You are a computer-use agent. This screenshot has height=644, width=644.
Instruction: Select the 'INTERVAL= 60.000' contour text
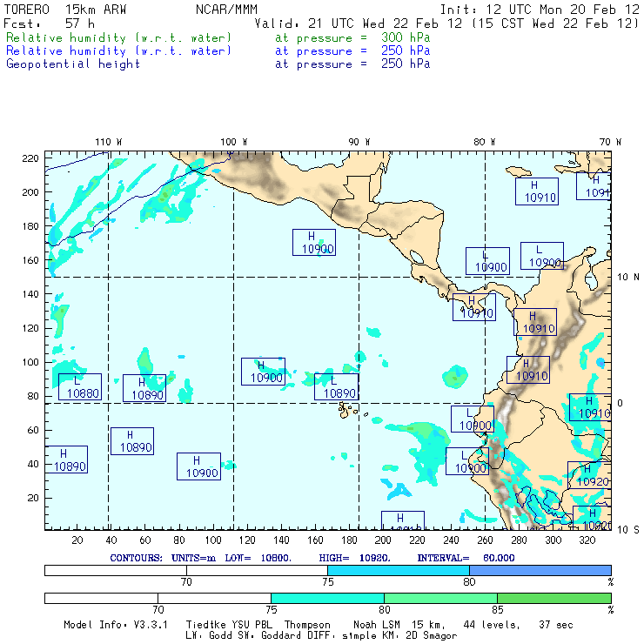[466, 558]
